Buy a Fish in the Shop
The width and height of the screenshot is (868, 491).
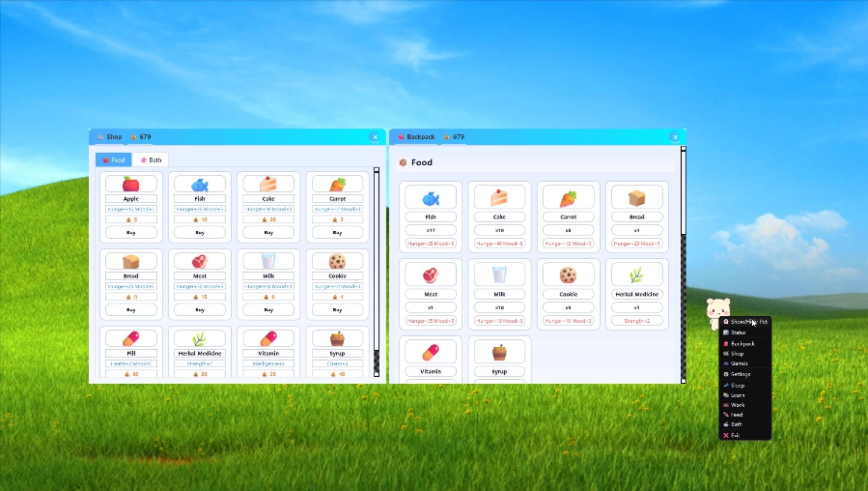click(x=199, y=232)
